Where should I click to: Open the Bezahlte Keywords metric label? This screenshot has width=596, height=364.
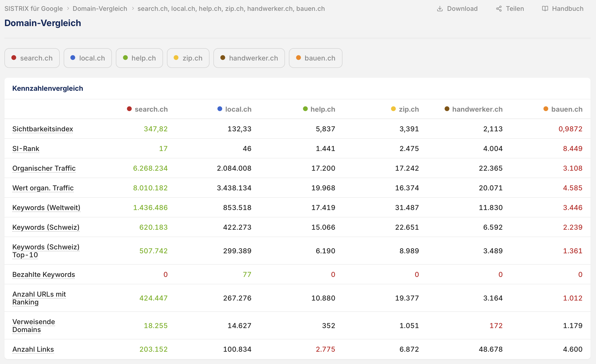44,274
